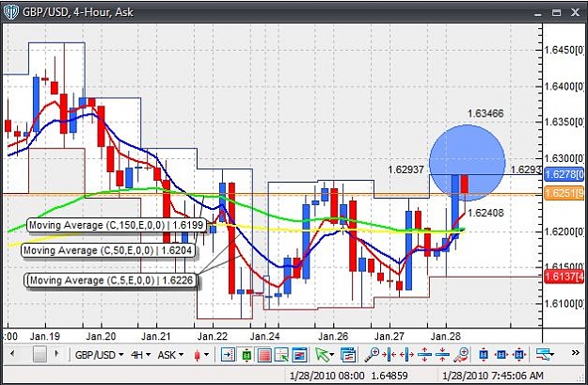Toggle the crosshair pointer icon with green arrow
The width and height of the screenshot is (588, 385).
[281, 354]
